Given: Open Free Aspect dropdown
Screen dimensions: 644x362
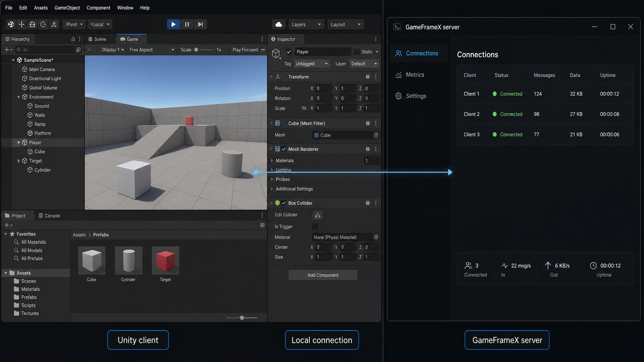Looking at the screenshot, I should pyautogui.click(x=152, y=50).
